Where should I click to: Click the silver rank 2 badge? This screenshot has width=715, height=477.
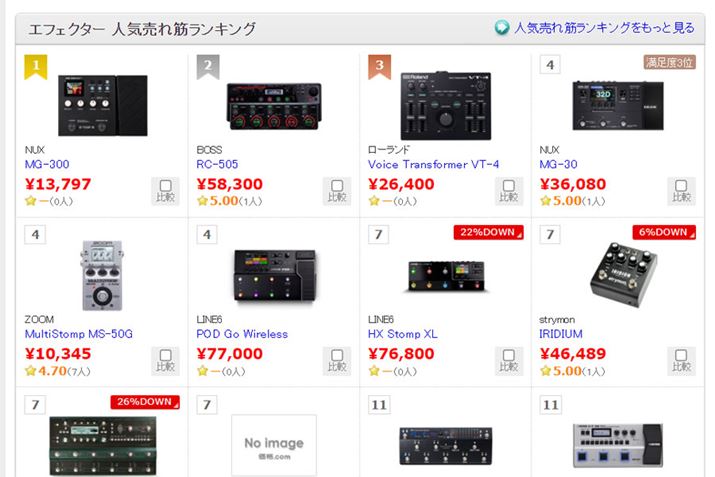[207, 67]
